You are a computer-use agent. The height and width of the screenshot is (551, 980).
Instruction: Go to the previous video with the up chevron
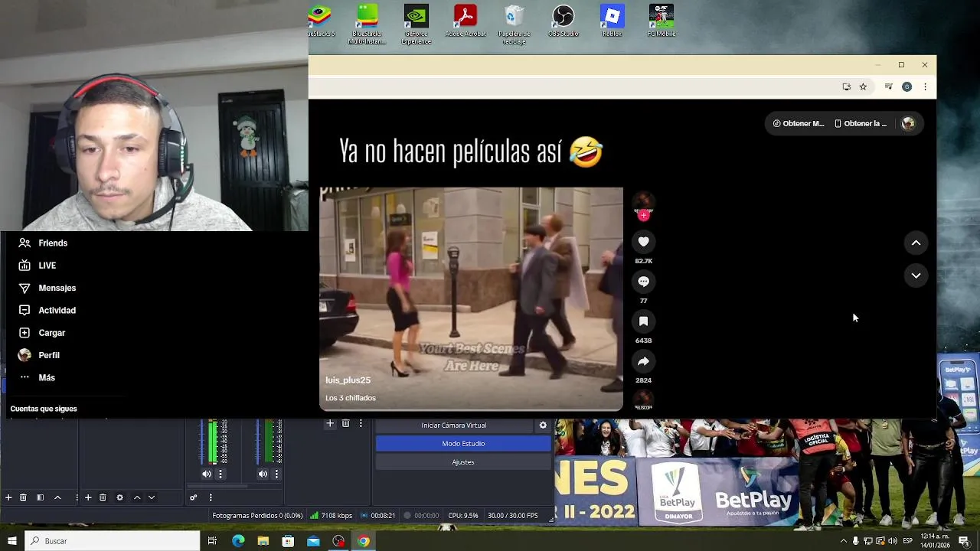click(916, 243)
